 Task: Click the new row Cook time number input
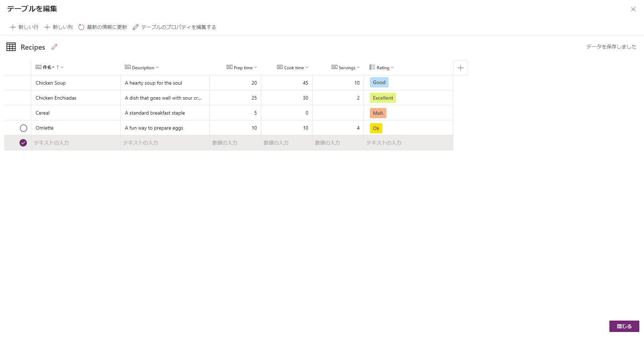click(286, 143)
